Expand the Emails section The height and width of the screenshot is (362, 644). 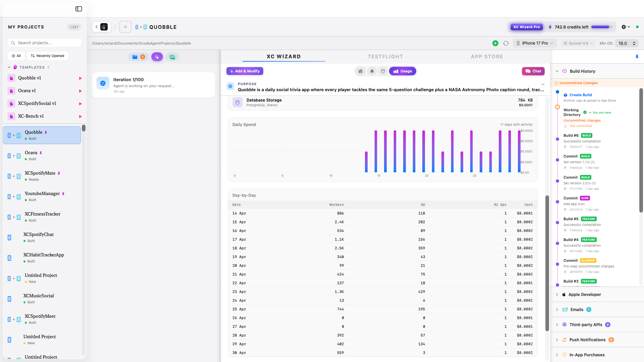(x=557, y=310)
